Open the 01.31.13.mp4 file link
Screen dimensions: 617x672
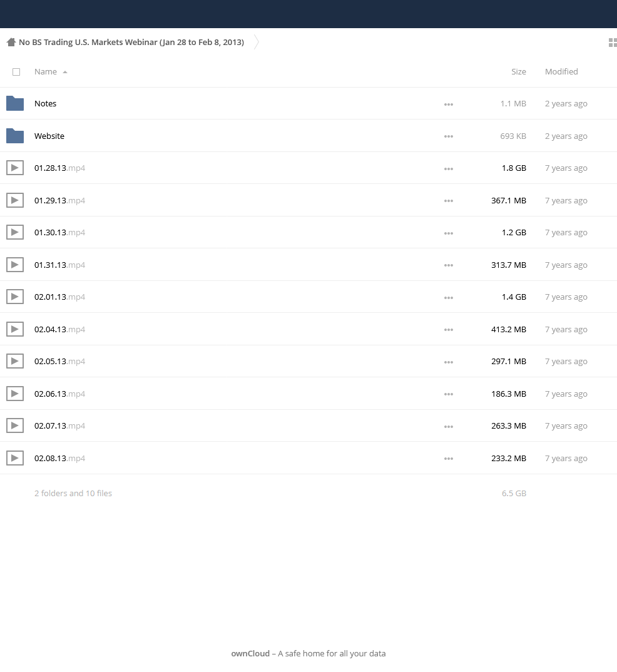tap(59, 265)
